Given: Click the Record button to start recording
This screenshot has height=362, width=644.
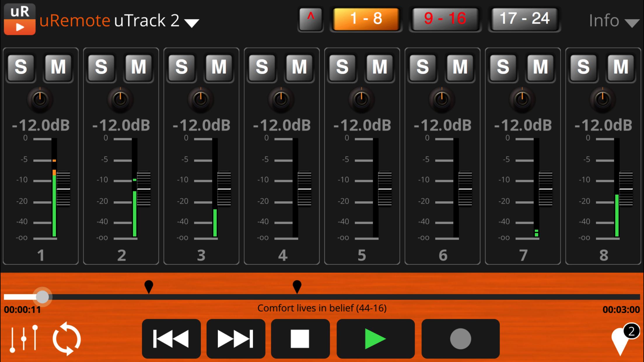Looking at the screenshot, I should [x=460, y=339].
